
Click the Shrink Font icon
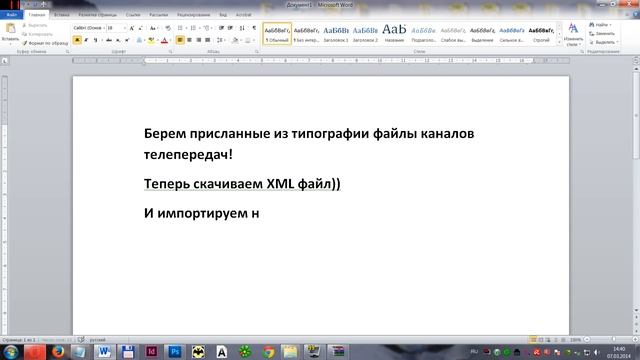point(140,28)
